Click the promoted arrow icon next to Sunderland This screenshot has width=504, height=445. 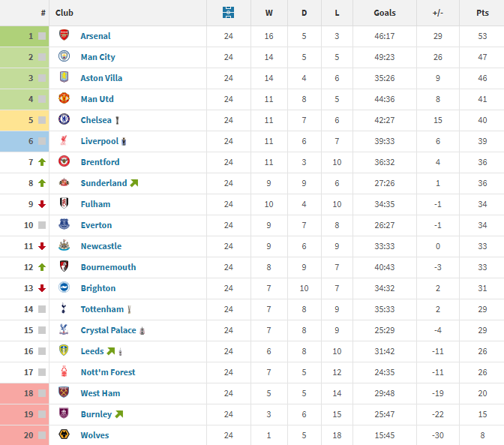click(134, 183)
